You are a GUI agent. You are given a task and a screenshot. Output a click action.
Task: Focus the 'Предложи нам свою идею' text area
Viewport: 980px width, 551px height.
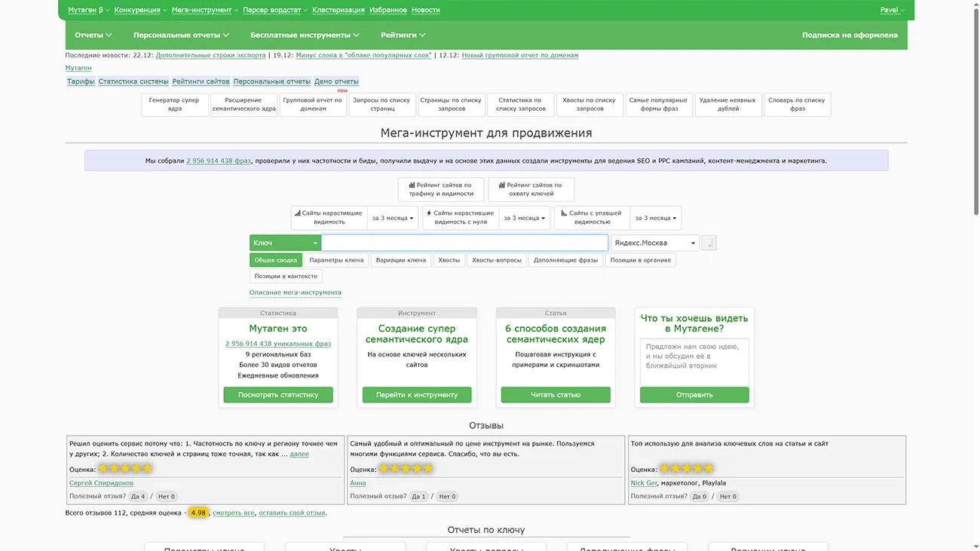[694, 362]
